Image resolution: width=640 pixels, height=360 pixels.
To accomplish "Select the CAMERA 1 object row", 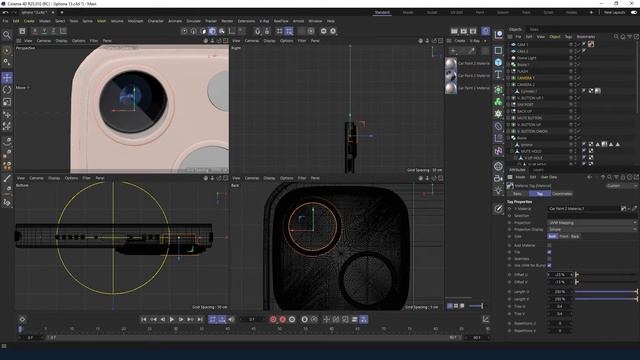I will pos(526,78).
